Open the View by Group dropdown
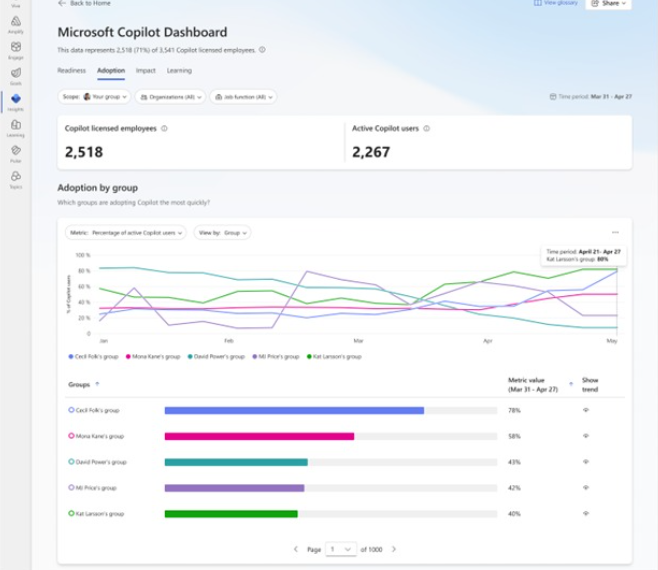The height and width of the screenshot is (570, 658). 222,233
